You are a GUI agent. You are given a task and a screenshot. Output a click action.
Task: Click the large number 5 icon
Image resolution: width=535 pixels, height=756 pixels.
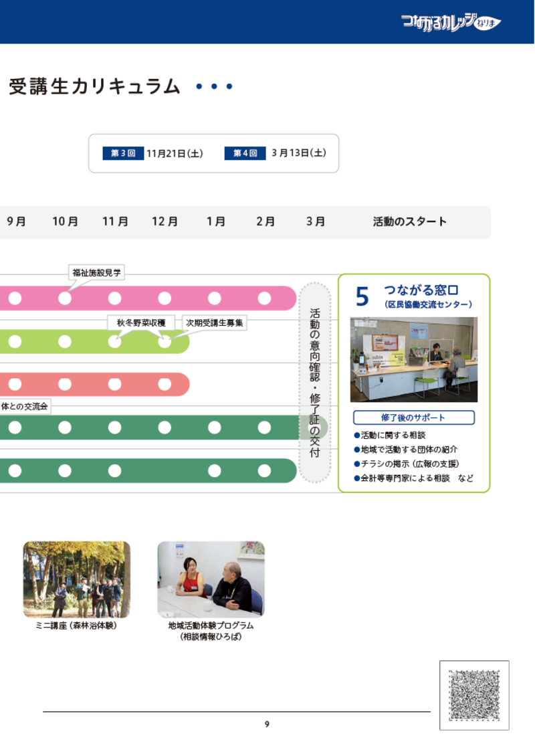[x=362, y=296]
